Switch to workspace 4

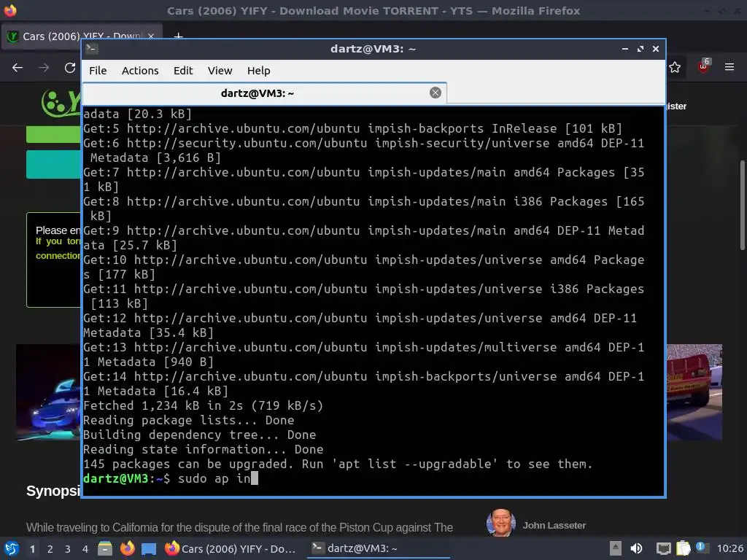[85, 549]
